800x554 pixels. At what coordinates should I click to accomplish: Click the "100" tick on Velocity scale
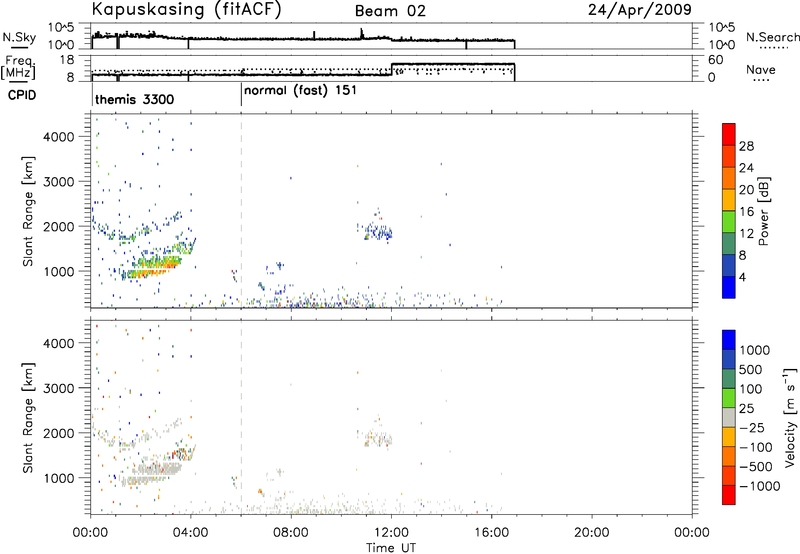(751, 389)
